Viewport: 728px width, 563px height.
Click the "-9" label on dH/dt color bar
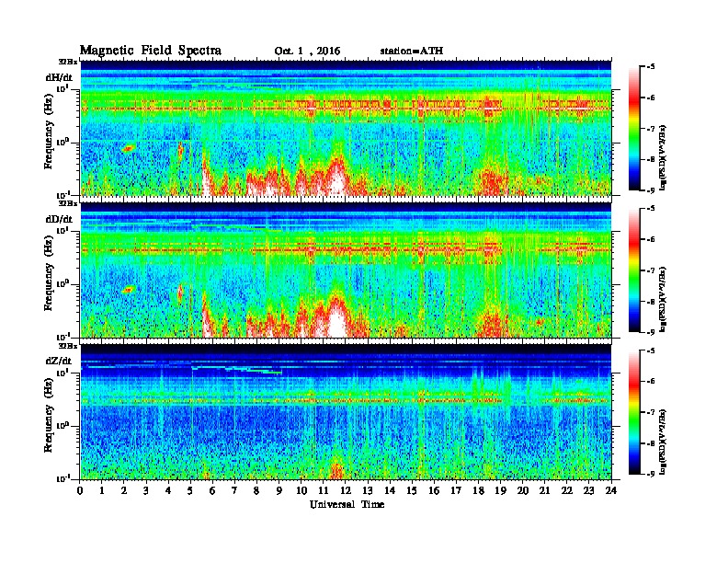651,190
